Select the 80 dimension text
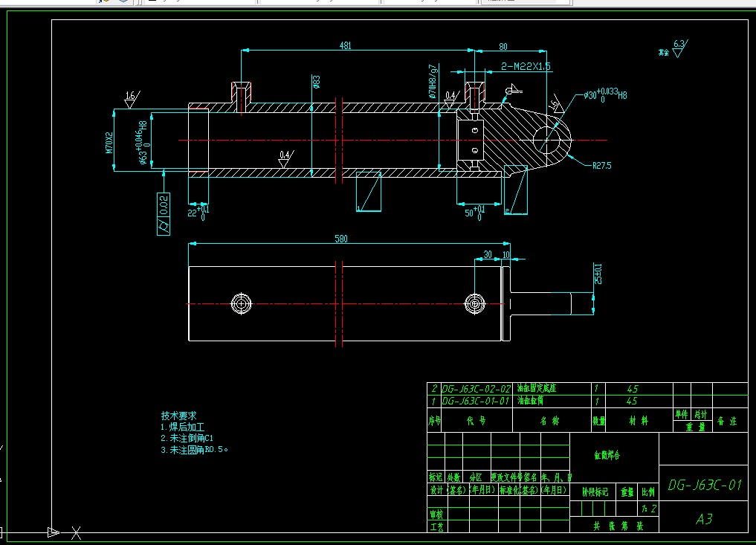 click(x=503, y=47)
